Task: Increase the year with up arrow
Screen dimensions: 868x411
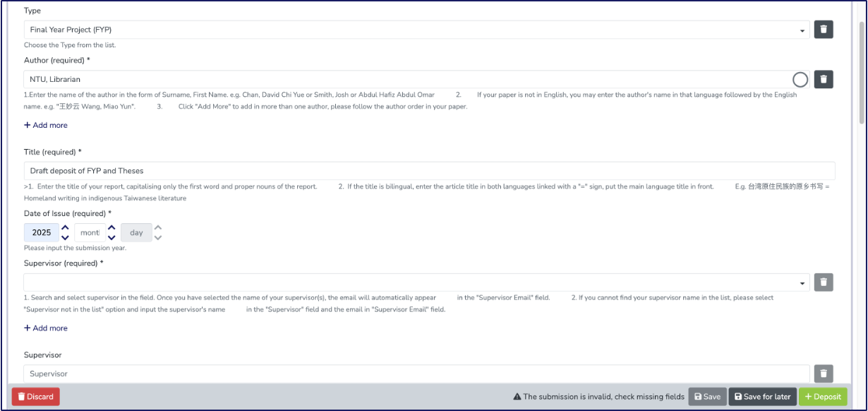Action: (x=65, y=227)
